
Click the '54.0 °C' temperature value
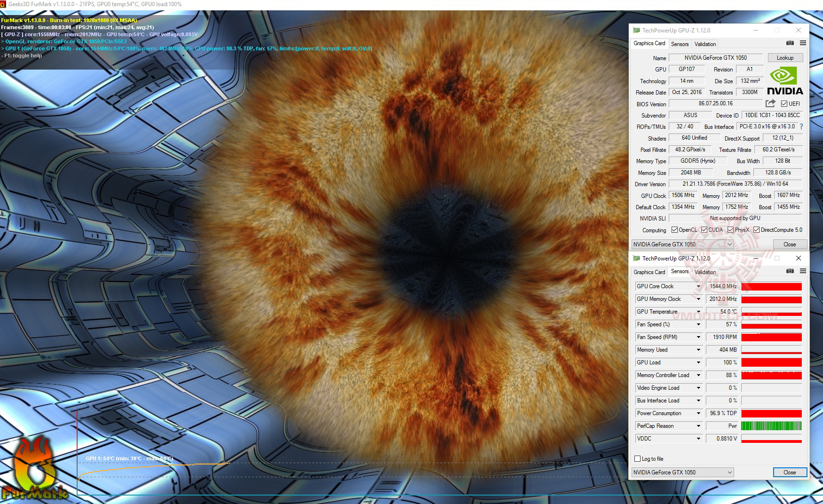click(722, 312)
